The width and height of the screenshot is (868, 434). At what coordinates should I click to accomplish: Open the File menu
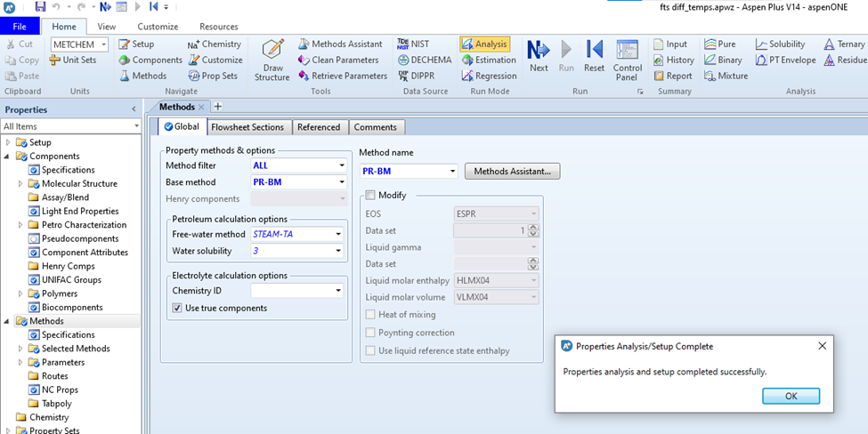tap(20, 27)
